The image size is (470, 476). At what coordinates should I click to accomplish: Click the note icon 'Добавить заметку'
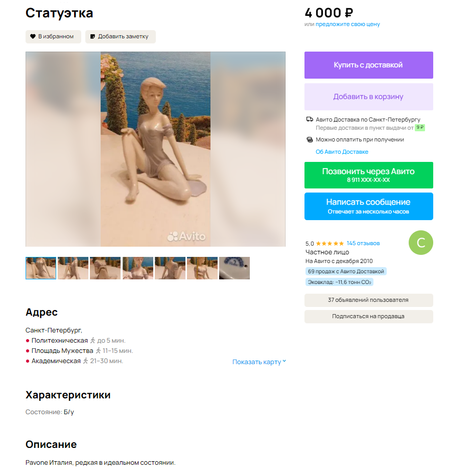[x=92, y=37]
